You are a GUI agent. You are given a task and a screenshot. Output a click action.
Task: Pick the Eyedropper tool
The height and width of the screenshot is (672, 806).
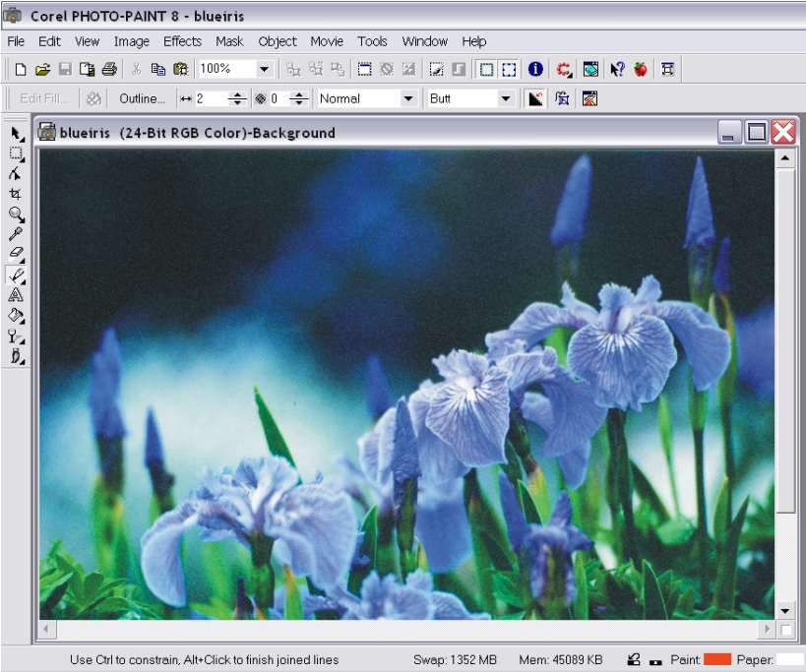[16, 234]
